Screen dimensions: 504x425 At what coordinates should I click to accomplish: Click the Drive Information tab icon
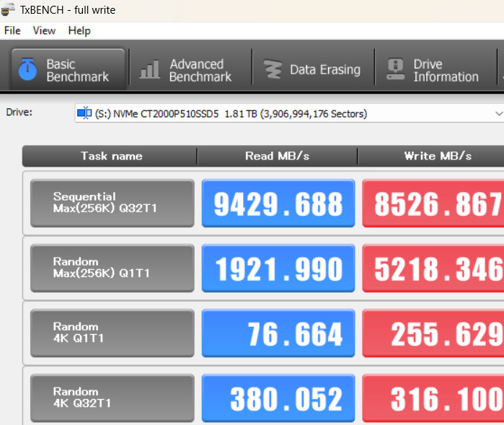click(x=395, y=70)
